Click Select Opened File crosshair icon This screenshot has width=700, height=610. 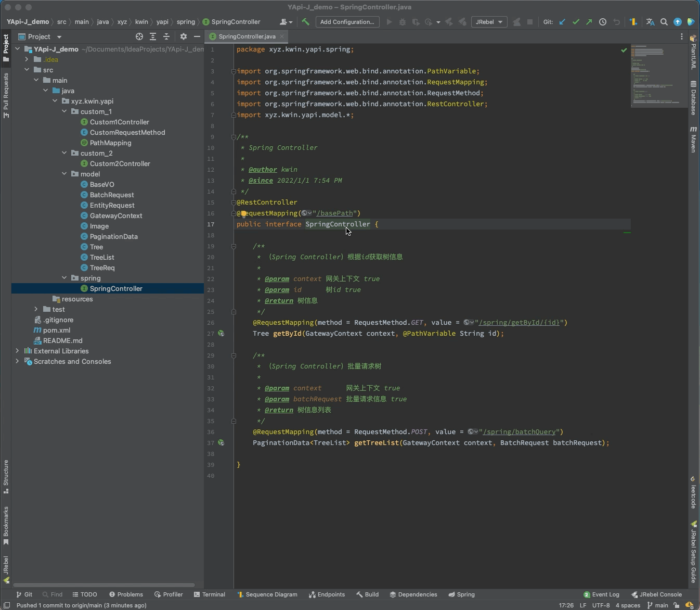click(139, 36)
